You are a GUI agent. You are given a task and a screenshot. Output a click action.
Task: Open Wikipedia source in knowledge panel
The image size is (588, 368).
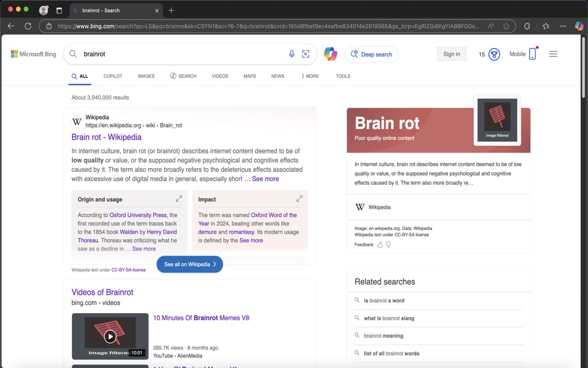[373, 207]
